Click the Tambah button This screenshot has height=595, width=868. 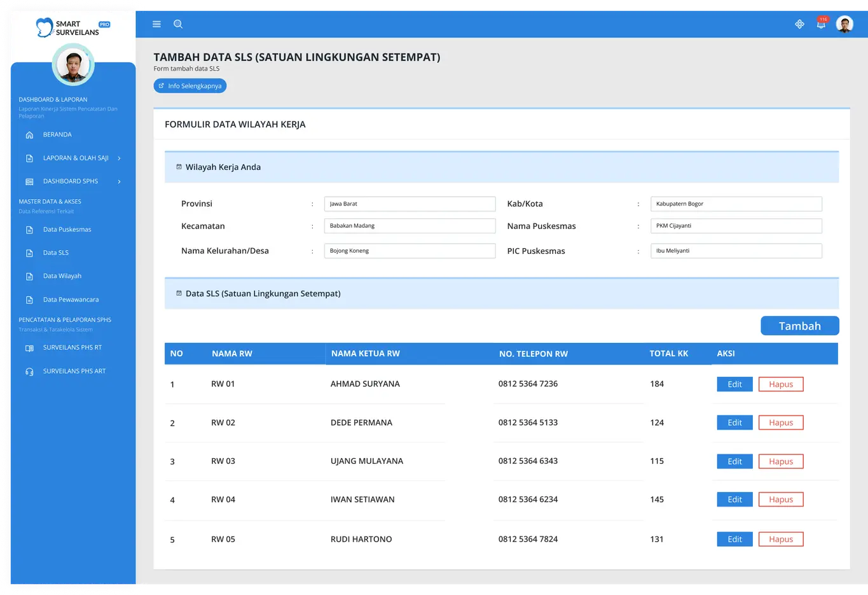[x=800, y=326]
